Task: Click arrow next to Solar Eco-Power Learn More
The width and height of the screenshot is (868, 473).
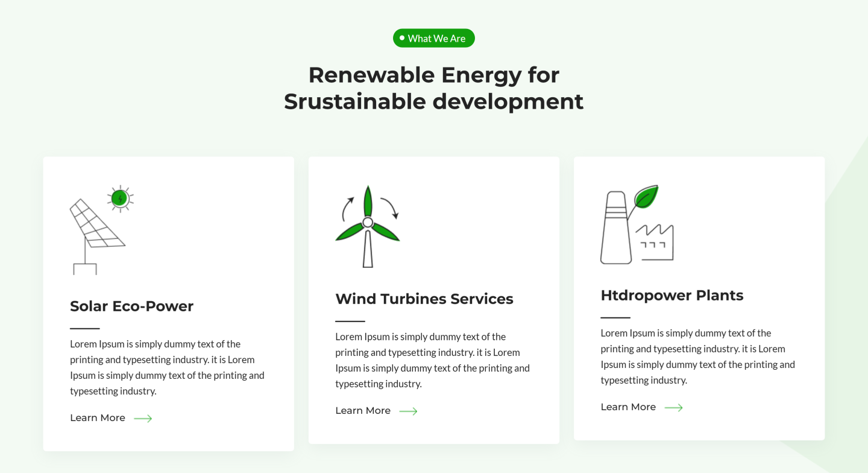Action: coord(143,419)
